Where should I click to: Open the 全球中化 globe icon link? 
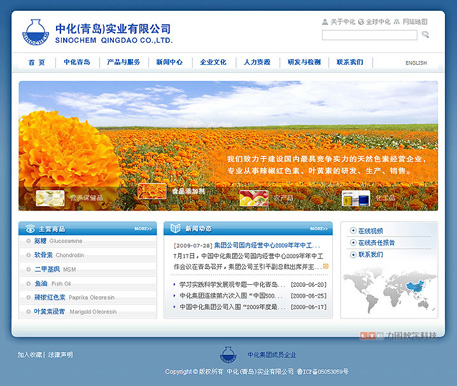coord(374,22)
